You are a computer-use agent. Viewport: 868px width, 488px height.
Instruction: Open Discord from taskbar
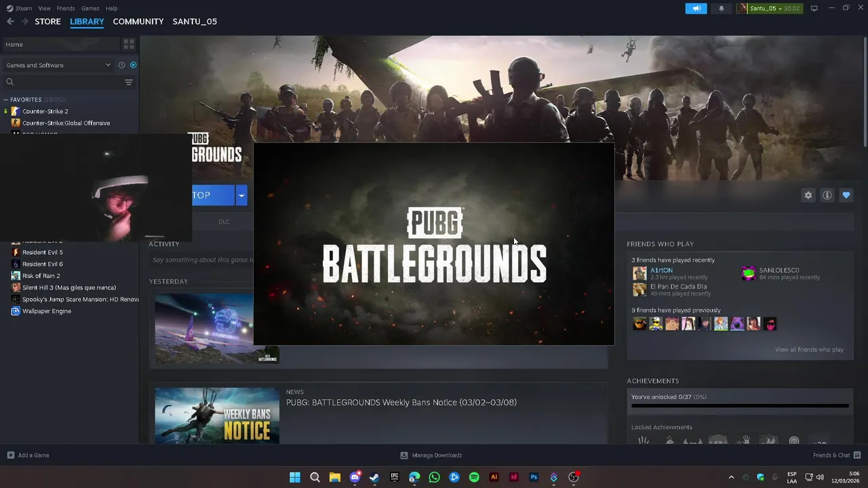point(355,477)
